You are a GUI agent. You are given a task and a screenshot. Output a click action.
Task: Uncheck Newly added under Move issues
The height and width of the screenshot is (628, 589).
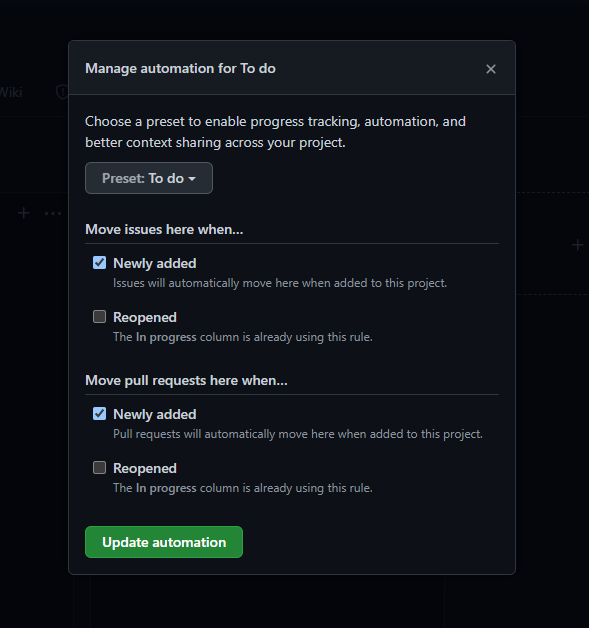tap(99, 263)
